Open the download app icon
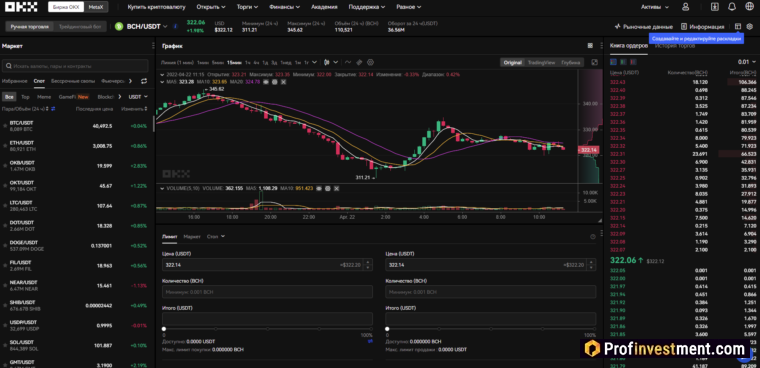 (x=714, y=7)
